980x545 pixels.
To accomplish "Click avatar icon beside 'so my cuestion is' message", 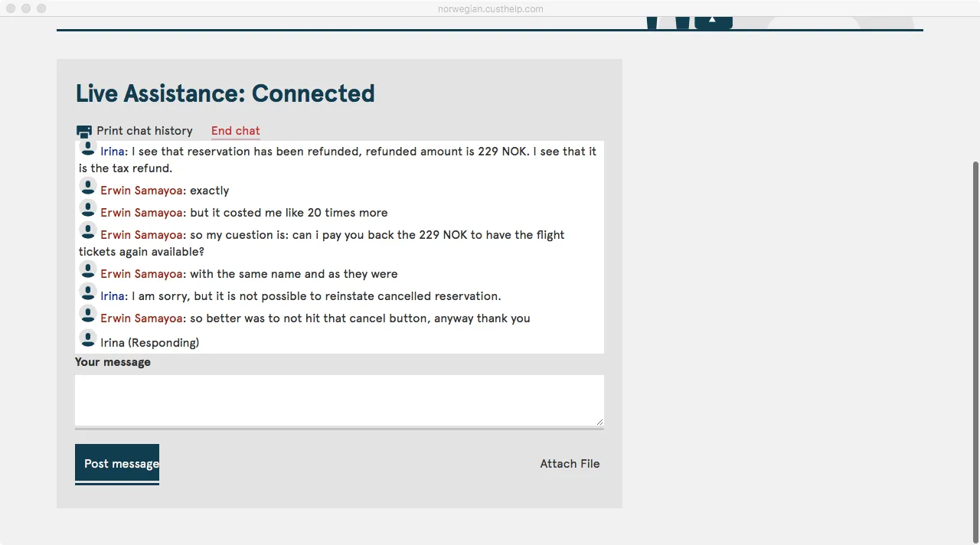I will pos(88,230).
